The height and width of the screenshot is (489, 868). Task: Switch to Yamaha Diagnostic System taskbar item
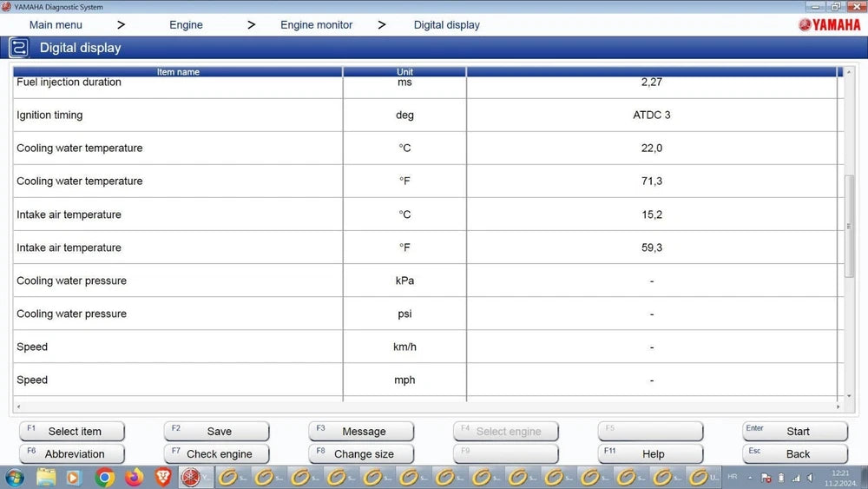tap(196, 478)
